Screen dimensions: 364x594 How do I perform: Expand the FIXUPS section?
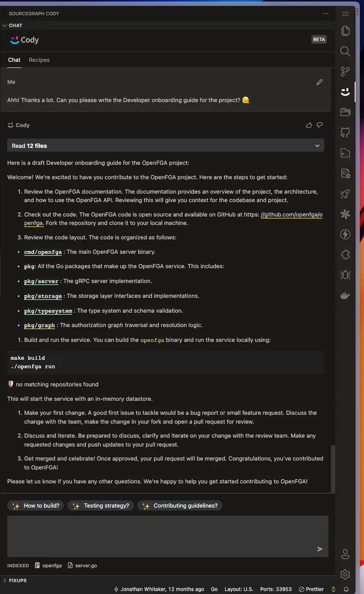[15, 580]
